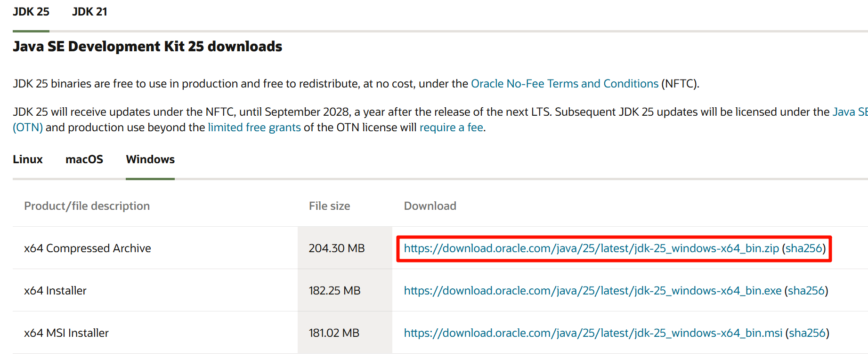Viewport: 868px width, 358px height.
Task: Download the windows-x64_bin.zip archive
Action: (x=591, y=248)
